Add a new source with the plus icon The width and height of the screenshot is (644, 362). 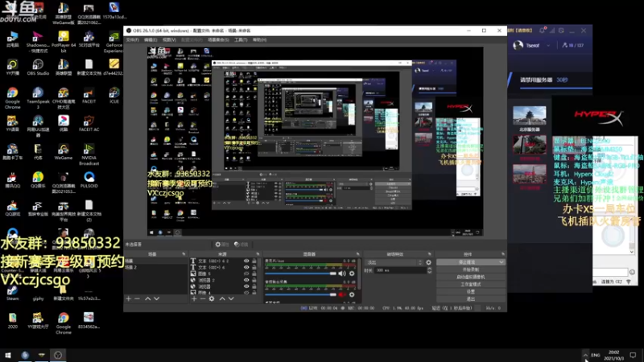coord(194,298)
